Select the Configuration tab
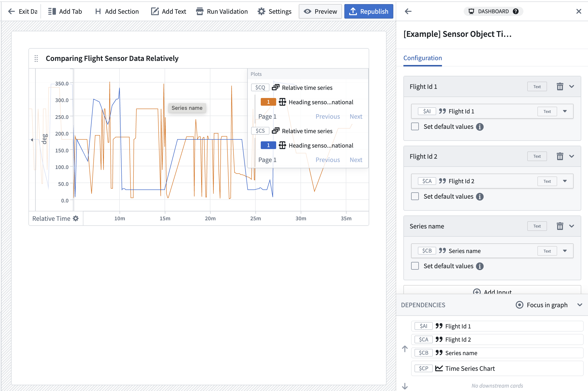This screenshot has height=391, width=588. [x=422, y=58]
